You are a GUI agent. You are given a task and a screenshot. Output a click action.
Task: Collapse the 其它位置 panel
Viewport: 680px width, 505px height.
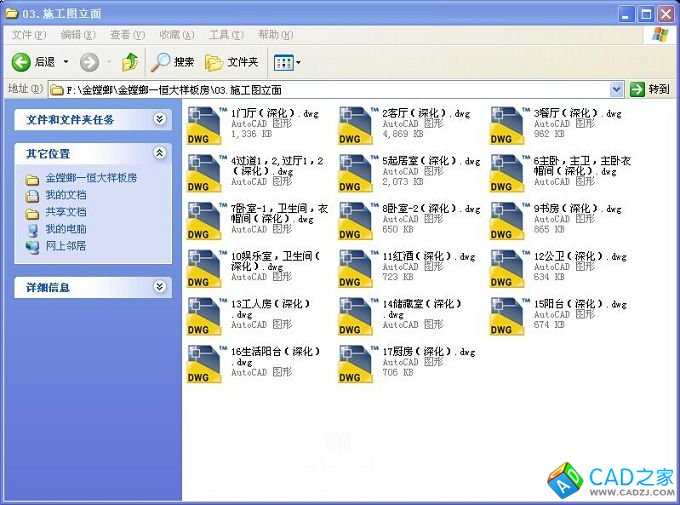159,153
